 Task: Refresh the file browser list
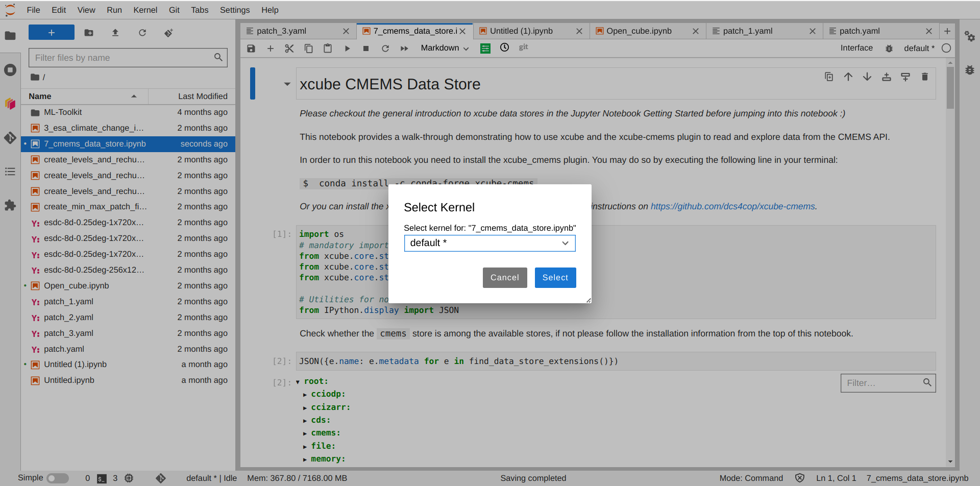(142, 33)
